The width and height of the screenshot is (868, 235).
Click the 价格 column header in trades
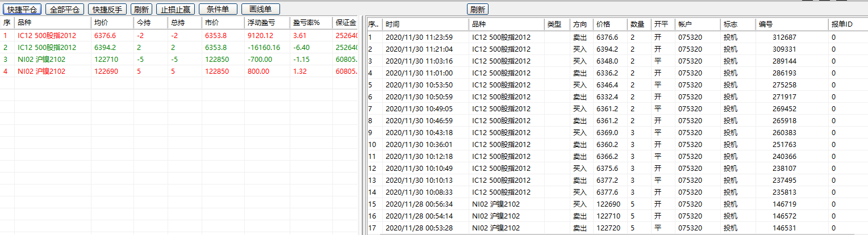[611, 24]
